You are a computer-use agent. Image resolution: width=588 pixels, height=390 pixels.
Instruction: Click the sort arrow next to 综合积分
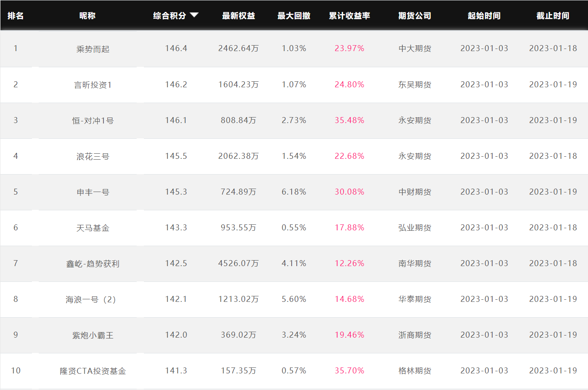point(194,15)
